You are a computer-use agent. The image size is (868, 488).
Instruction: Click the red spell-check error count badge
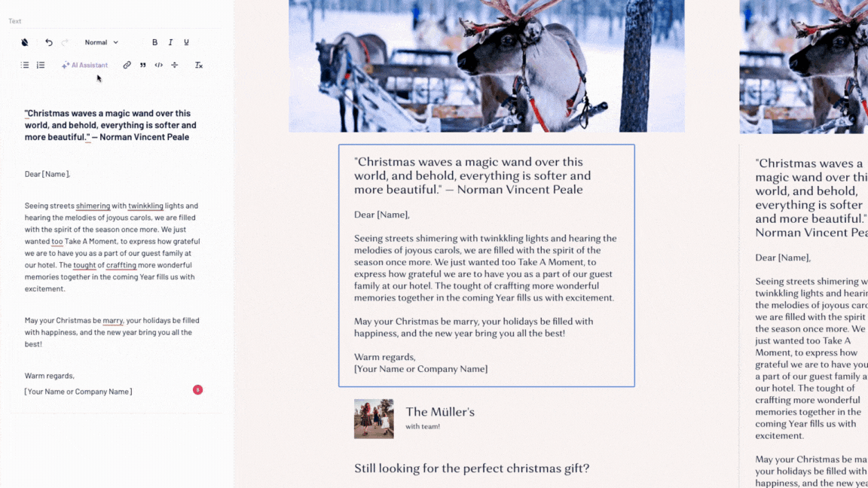[197, 390]
